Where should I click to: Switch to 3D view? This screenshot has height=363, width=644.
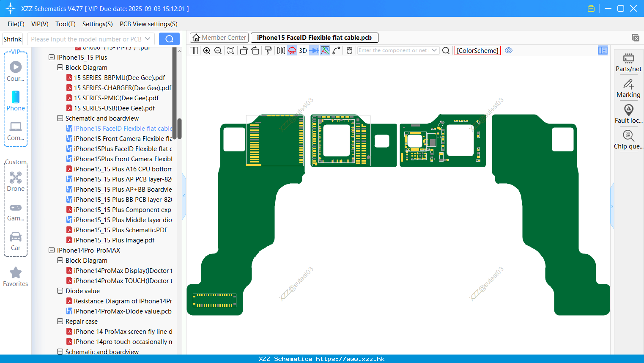pos(303,50)
